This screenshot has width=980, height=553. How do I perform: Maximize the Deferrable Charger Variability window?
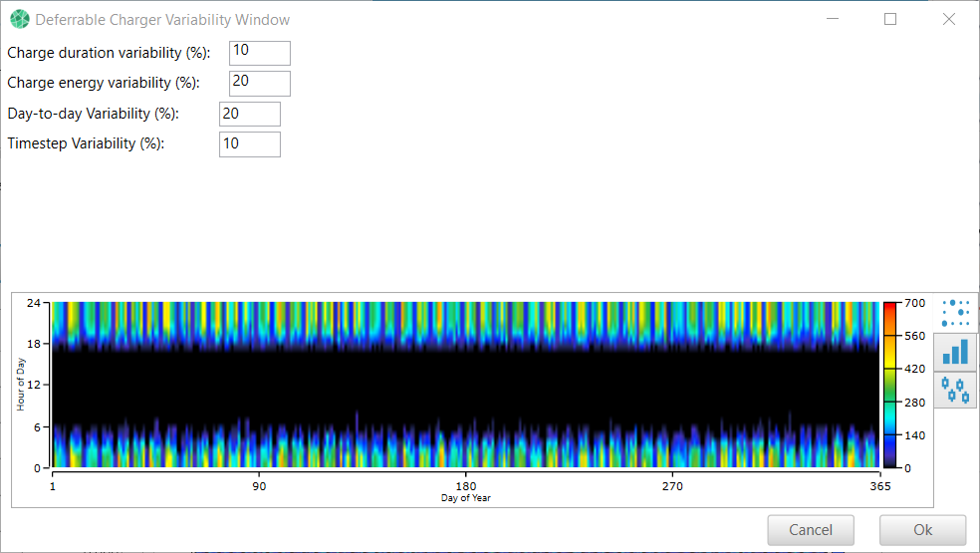coord(890,19)
